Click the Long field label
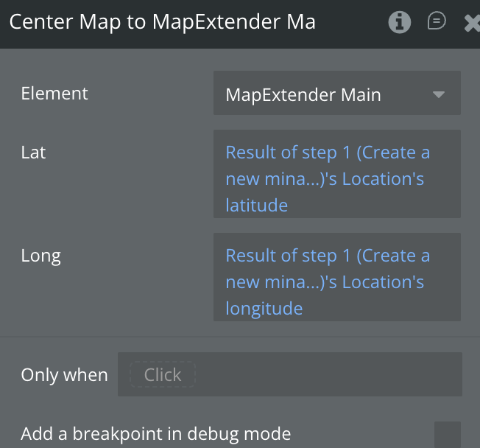The width and height of the screenshot is (480, 448). (x=40, y=256)
